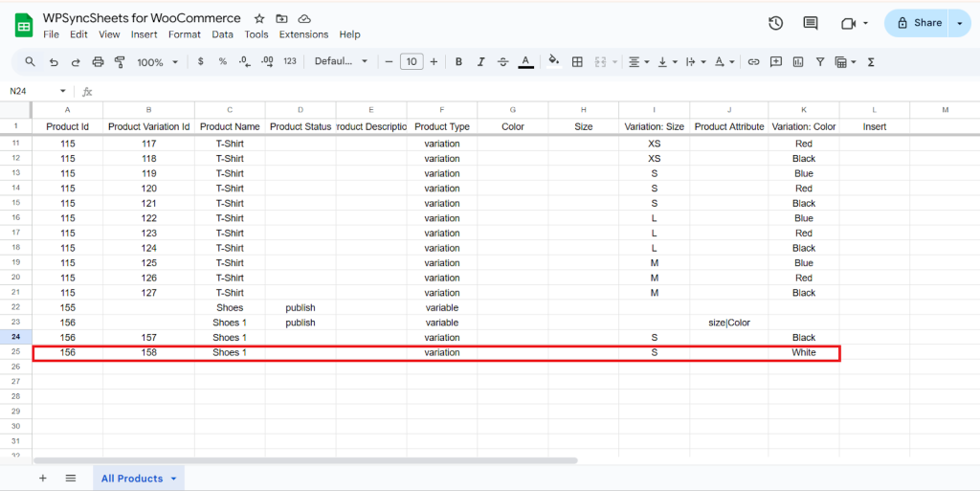Expand the Share options arrow
This screenshot has height=491, width=980.
[959, 23]
